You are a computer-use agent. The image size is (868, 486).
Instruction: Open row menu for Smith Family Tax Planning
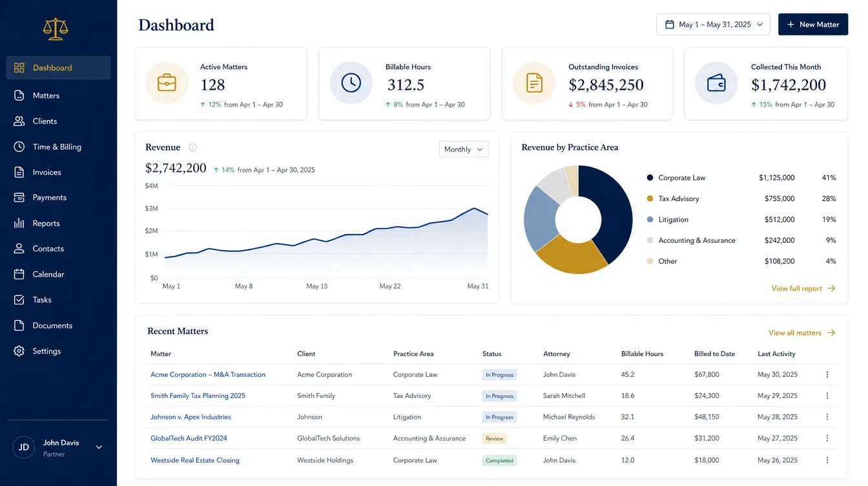(x=827, y=396)
